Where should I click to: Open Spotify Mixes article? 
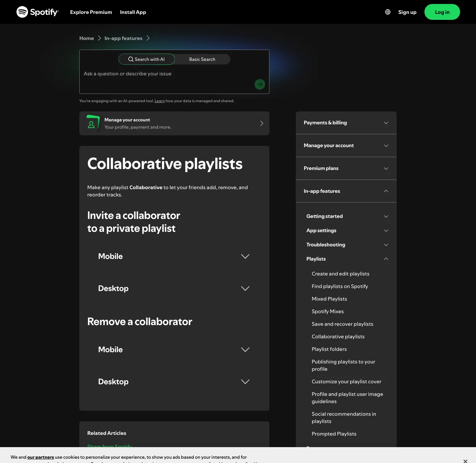point(328,312)
